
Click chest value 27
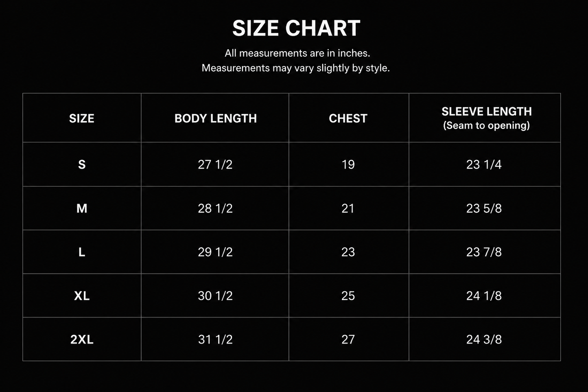tap(348, 339)
